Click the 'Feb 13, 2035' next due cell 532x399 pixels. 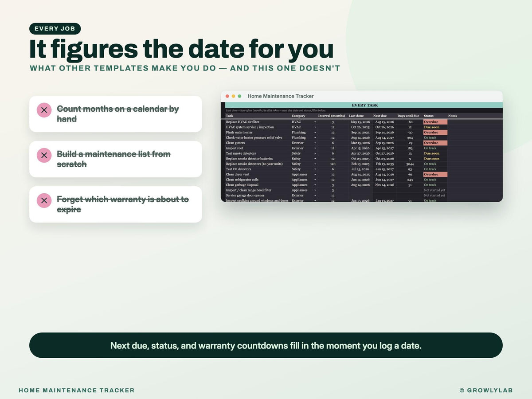(384, 164)
